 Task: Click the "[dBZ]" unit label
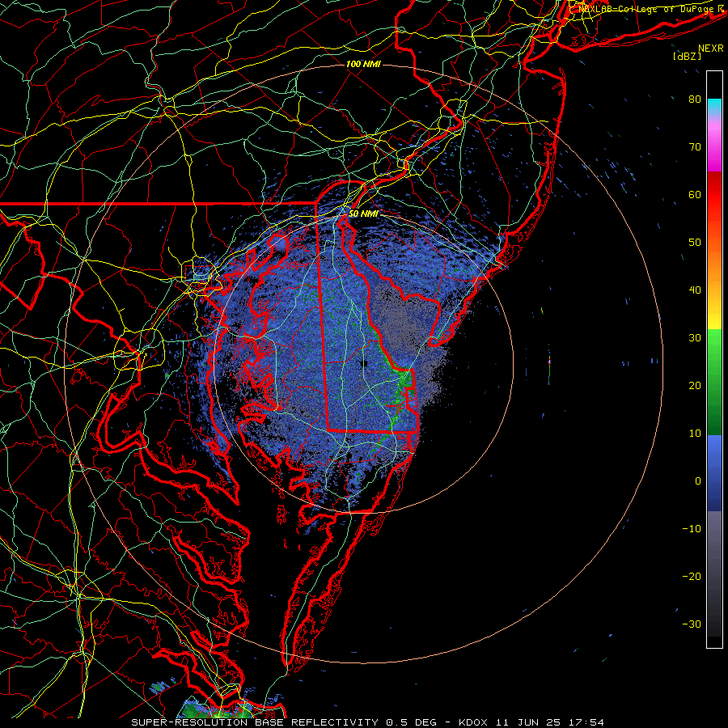coord(687,56)
